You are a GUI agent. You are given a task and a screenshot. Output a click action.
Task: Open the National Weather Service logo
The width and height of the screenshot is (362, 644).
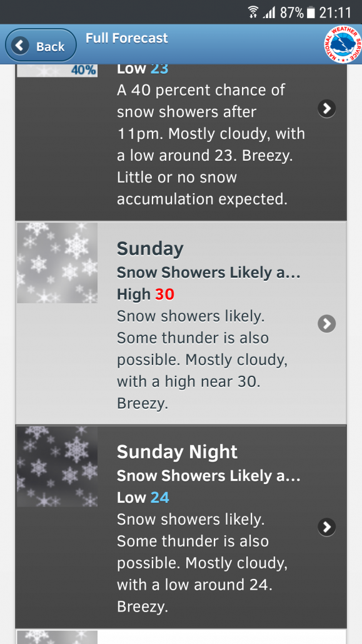[343, 45]
